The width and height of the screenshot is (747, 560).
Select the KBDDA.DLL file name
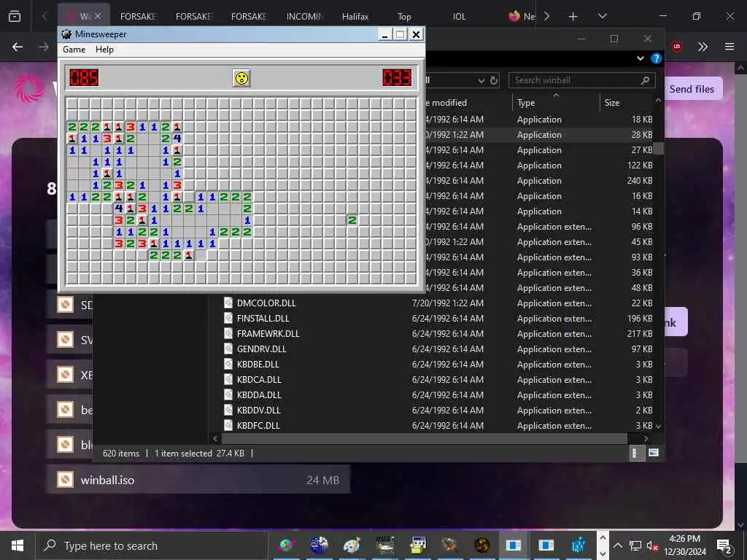pyautogui.click(x=259, y=394)
